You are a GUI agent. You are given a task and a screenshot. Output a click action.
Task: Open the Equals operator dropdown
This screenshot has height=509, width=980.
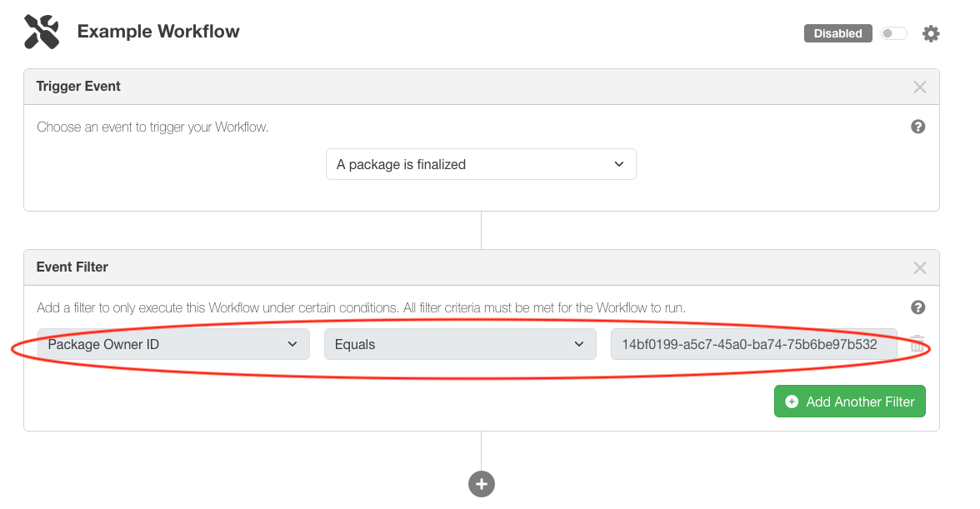point(460,344)
